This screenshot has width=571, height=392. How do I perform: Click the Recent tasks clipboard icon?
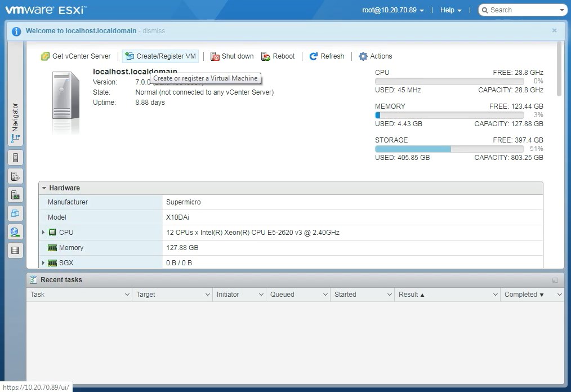[x=33, y=280]
